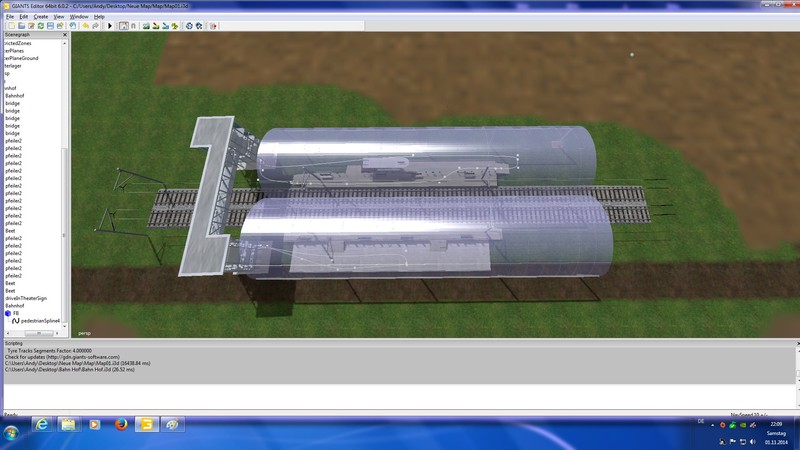800x450 pixels.
Task: Click the spline icon beside pedestrianSpline4
Action: [x=17, y=321]
